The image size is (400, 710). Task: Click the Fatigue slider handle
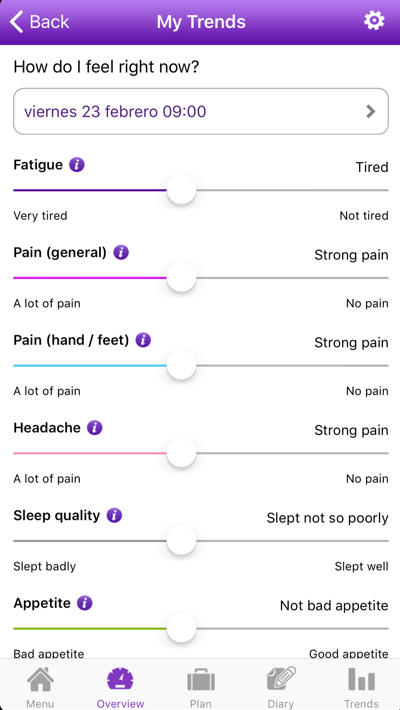click(x=181, y=190)
